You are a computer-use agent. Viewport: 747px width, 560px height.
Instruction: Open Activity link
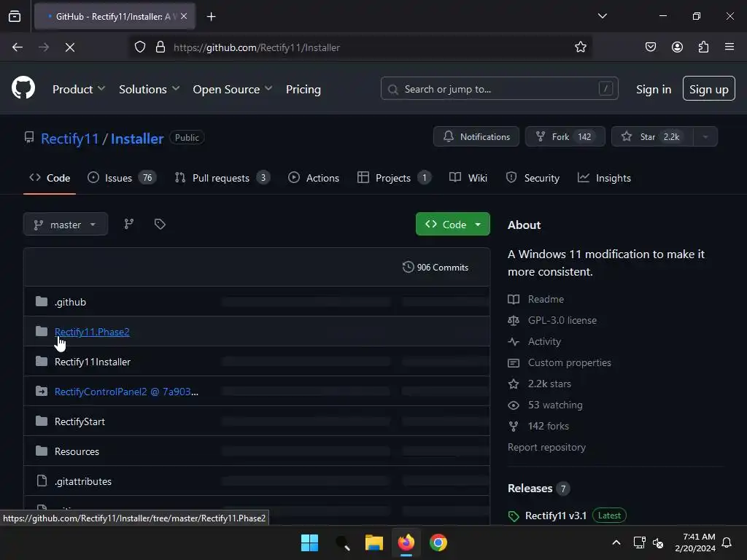535,341
